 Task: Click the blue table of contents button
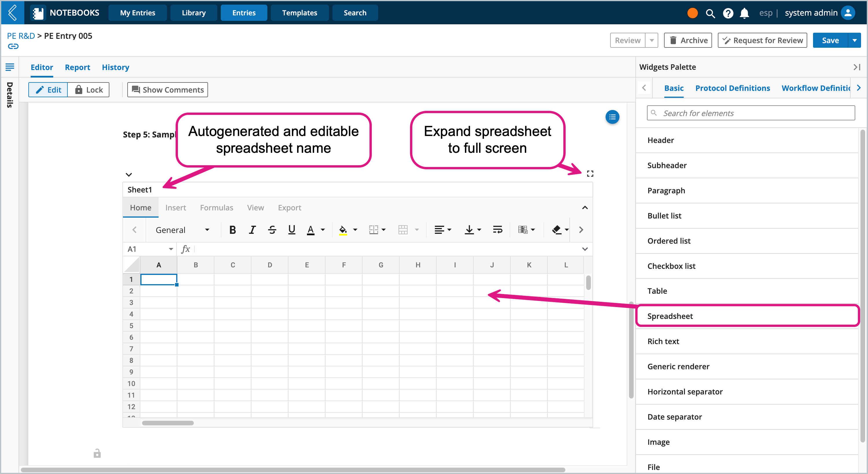tap(612, 117)
